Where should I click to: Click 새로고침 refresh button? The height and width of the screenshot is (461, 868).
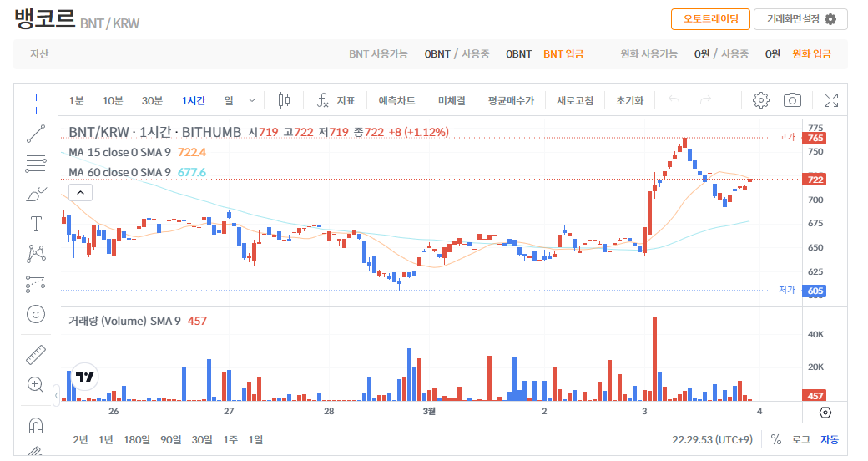(x=575, y=100)
